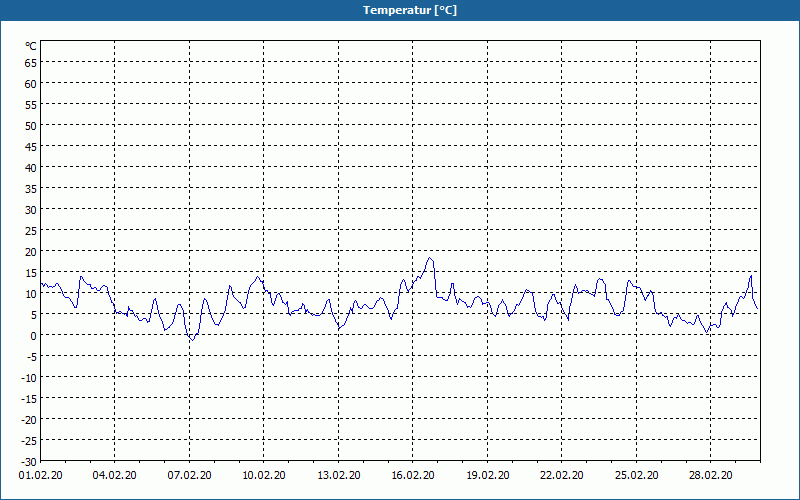
Task: Click the lowest temperature dip at 07.02.20
Action: point(192,340)
